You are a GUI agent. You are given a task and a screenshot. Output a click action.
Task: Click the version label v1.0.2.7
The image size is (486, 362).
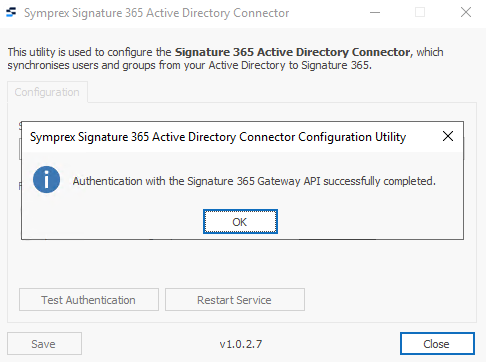(x=241, y=344)
